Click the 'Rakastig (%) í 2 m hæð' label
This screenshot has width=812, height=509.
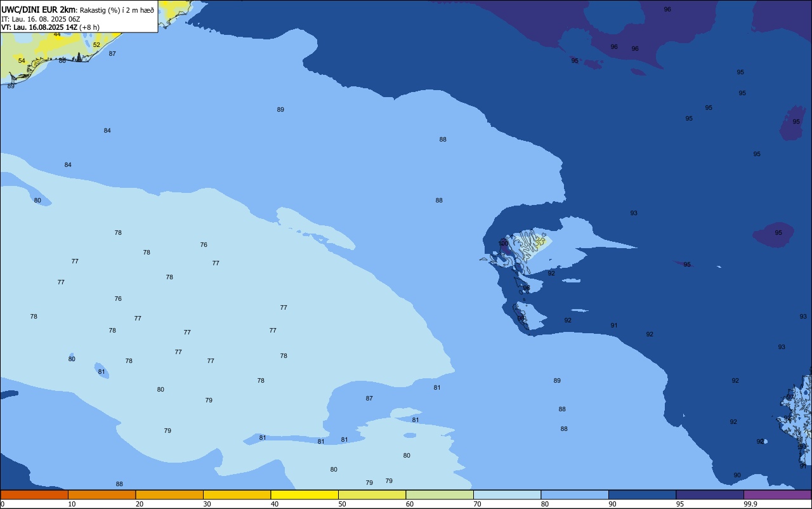tap(117, 10)
